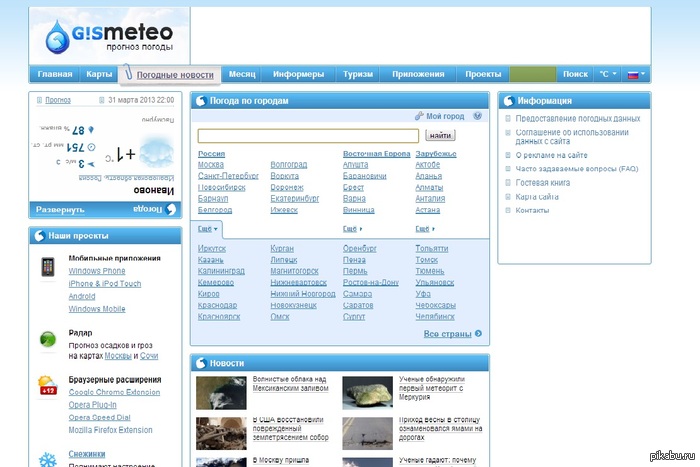The image size is (700, 467).
Task: Open the Карты menu item
Action: click(x=99, y=74)
